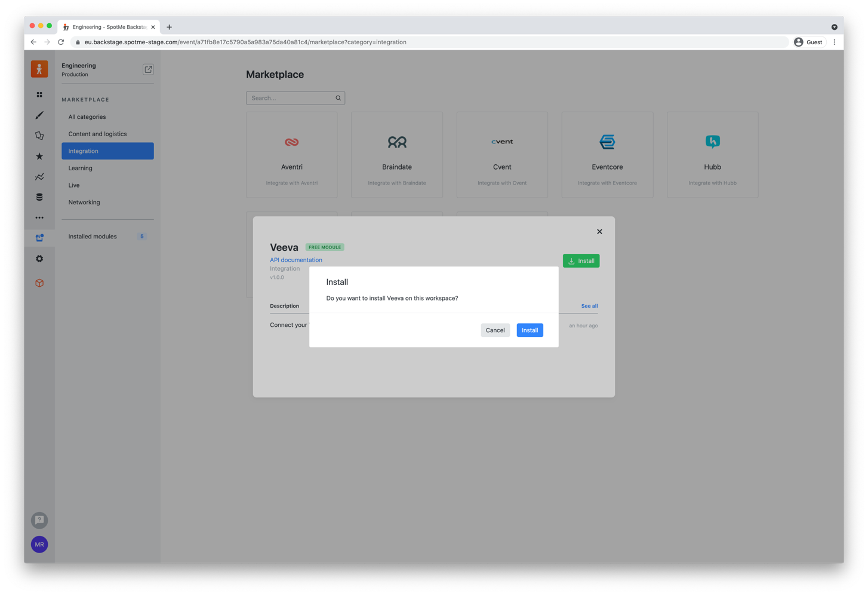Click the Braindate module card
The image size is (868, 595).
[397, 155]
